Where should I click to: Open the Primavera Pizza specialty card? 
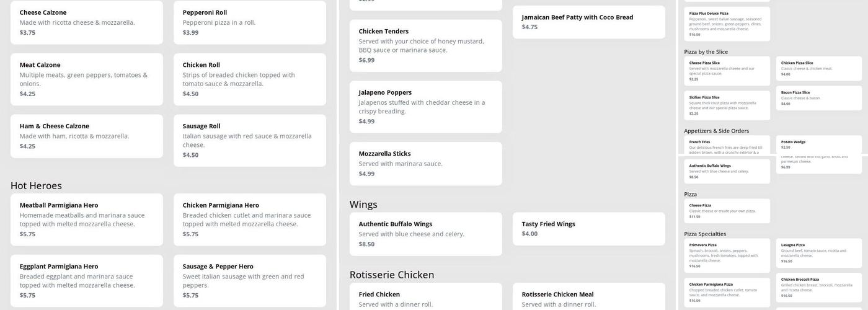[727, 255]
